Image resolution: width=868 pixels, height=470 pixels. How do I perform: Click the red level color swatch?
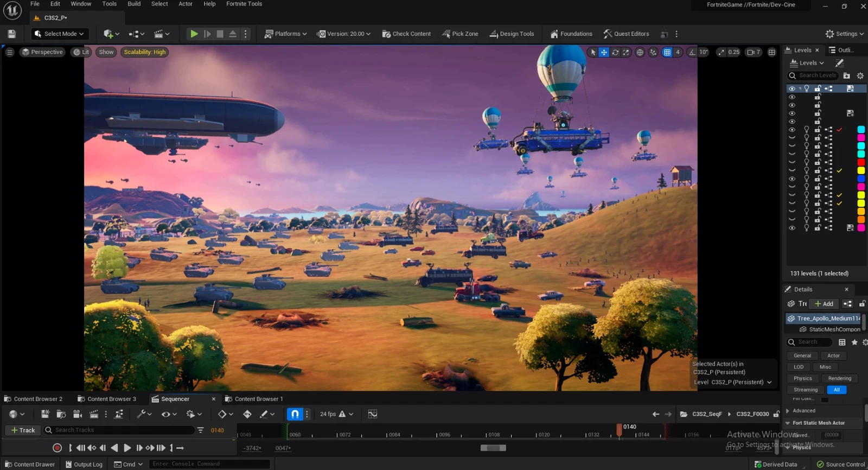pyautogui.click(x=861, y=162)
